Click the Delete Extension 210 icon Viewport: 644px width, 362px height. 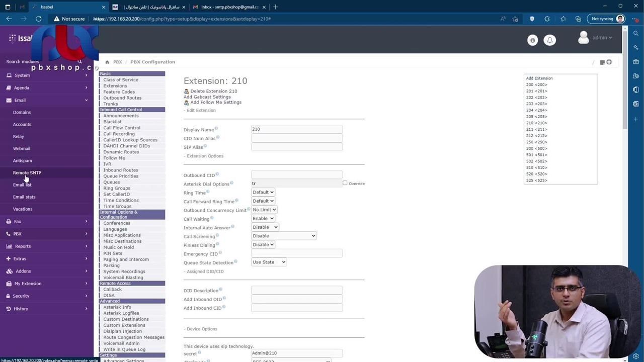tap(187, 92)
